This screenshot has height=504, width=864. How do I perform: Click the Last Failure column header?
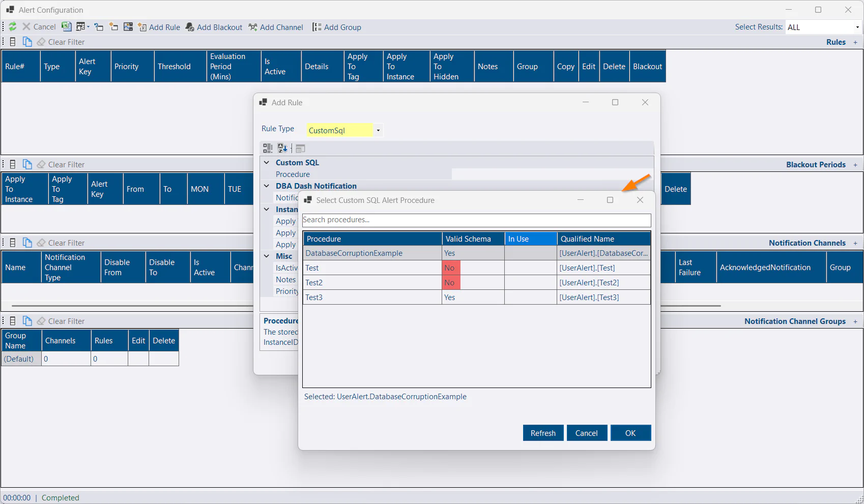pos(696,268)
